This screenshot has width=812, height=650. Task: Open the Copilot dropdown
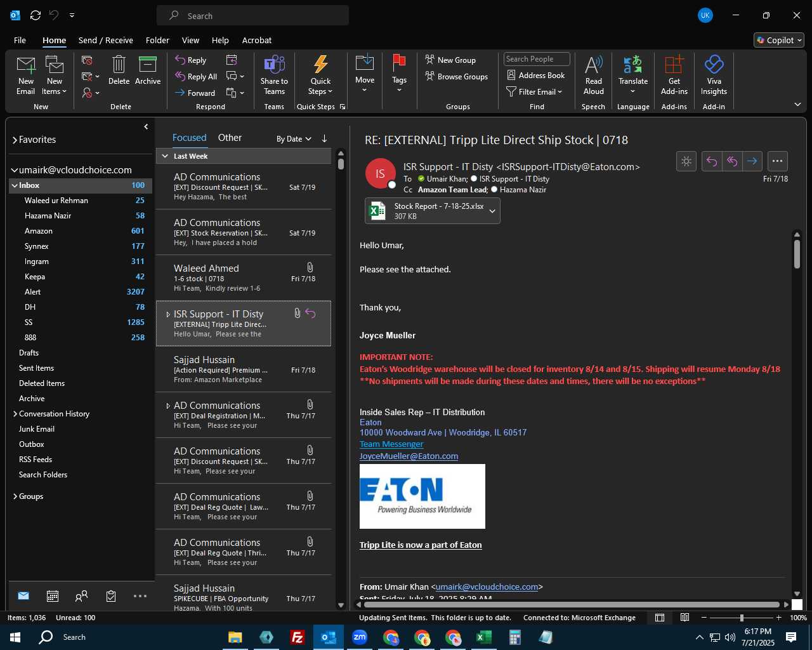coord(779,40)
